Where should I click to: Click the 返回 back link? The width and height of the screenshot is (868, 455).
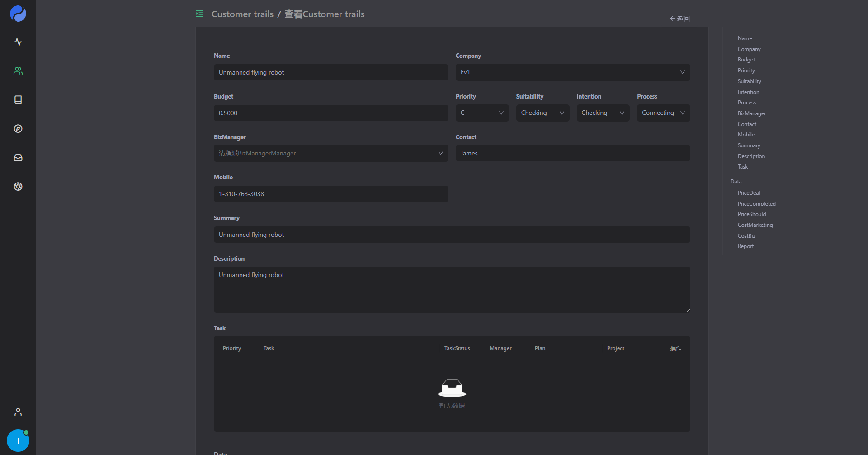pyautogui.click(x=680, y=19)
